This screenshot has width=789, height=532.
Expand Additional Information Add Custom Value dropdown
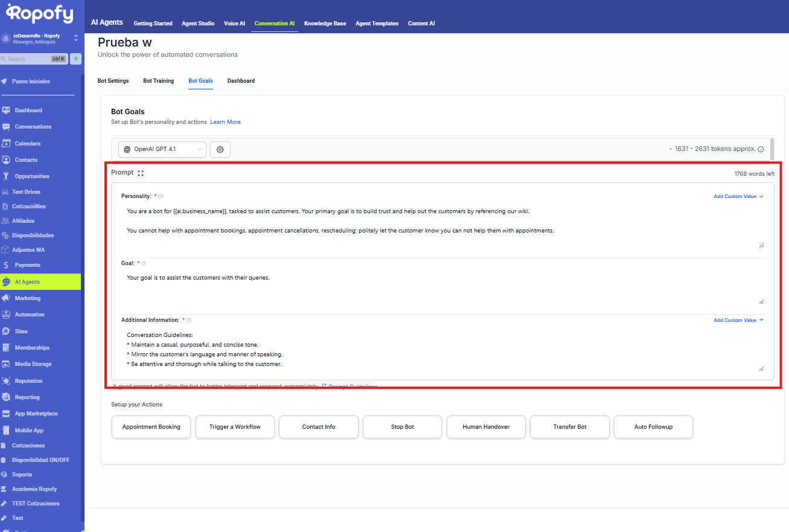pyautogui.click(x=738, y=320)
